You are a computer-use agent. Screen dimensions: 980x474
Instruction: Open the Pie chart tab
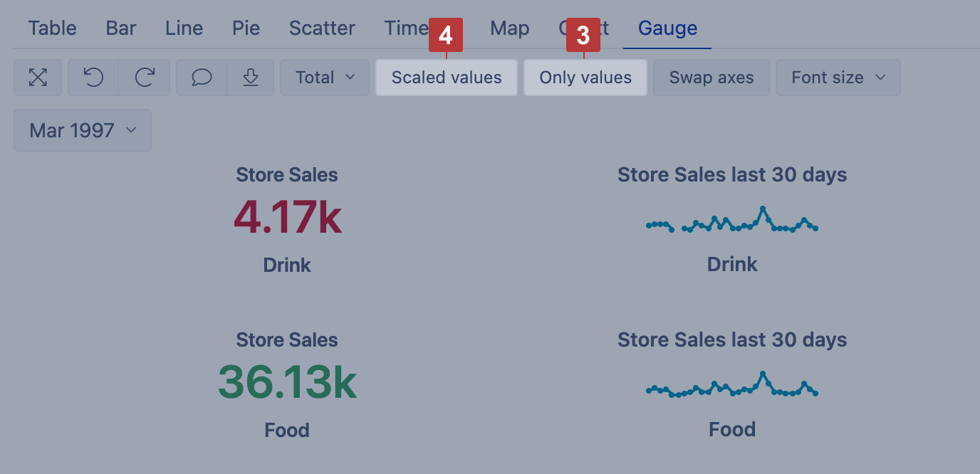tap(246, 28)
